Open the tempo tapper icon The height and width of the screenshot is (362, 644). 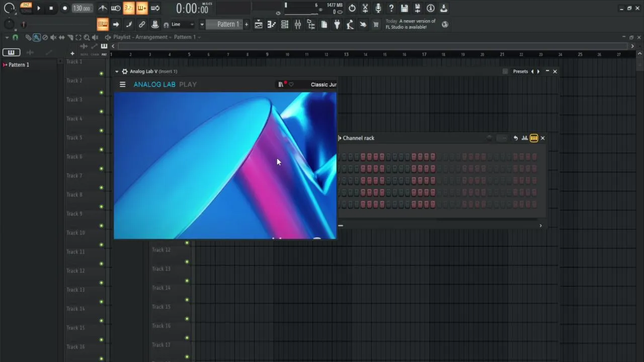tap(350, 24)
